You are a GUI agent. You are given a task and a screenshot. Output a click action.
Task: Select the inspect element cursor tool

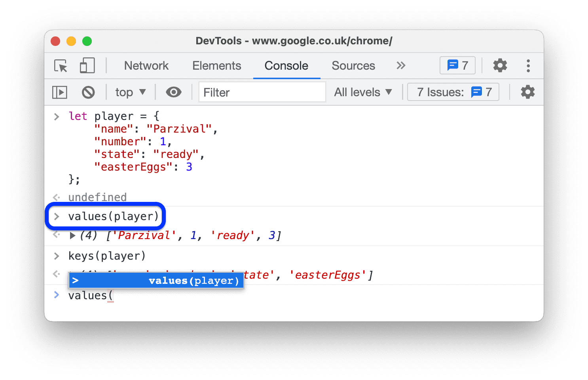59,66
